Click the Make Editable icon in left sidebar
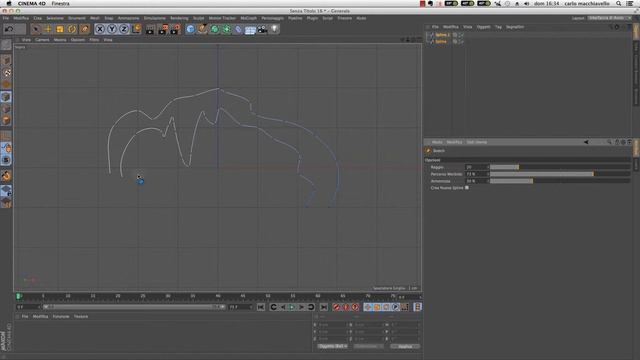640x360 pixels. coord(6,44)
